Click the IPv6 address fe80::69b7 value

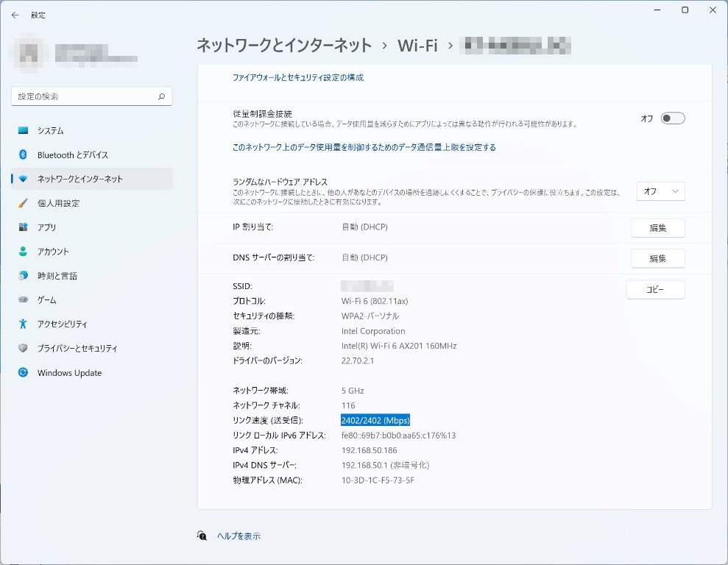click(x=398, y=435)
